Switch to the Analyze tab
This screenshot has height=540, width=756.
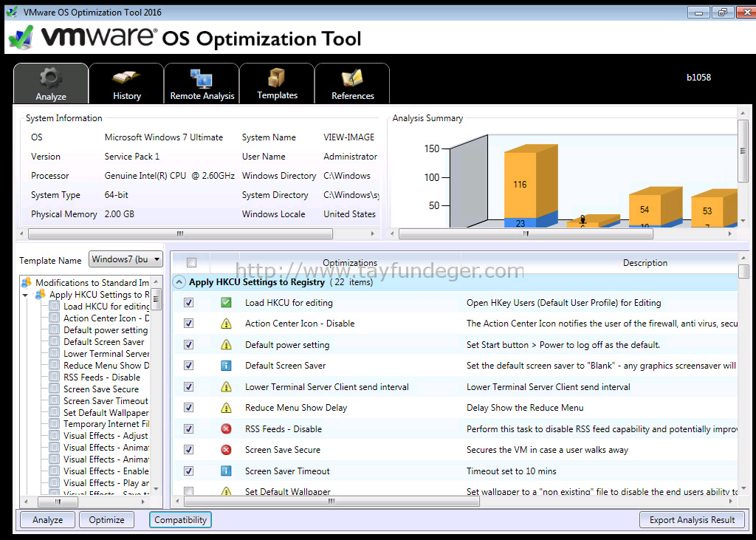point(51,83)
